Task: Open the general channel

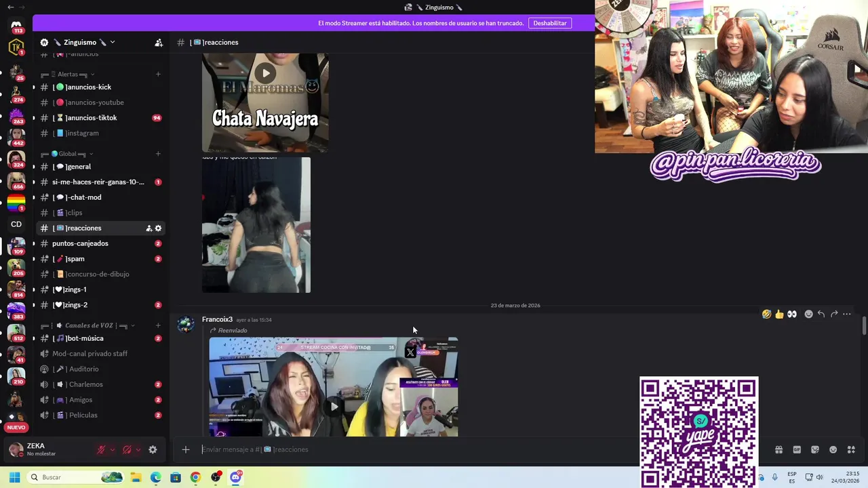Action: coord(100,167)
